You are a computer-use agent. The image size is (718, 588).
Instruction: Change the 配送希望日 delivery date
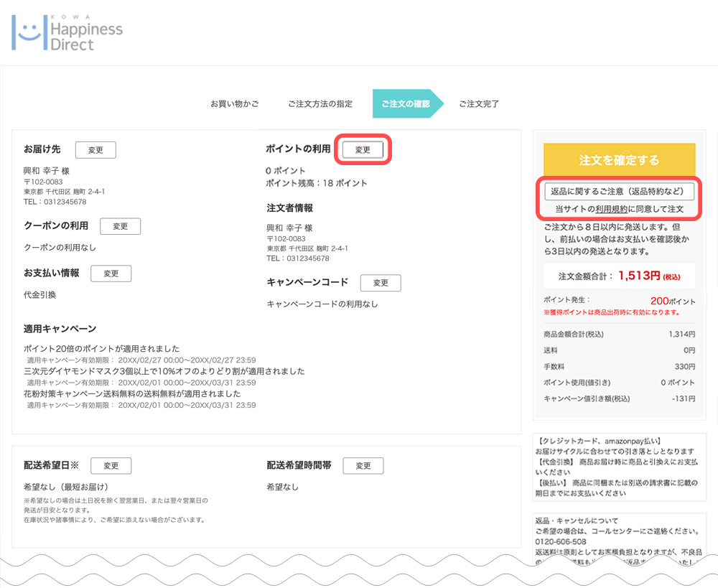coord(111,466)
